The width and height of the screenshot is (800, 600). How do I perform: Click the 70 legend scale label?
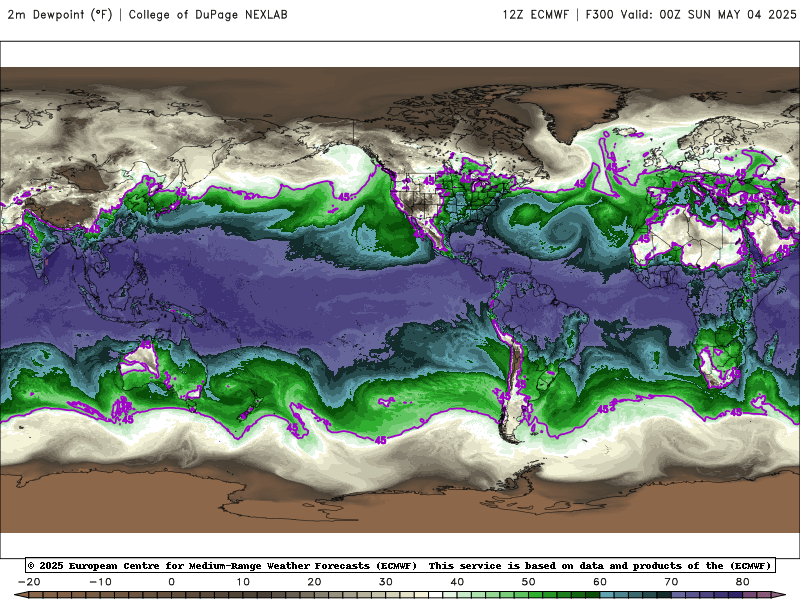[x=671, y=582]
